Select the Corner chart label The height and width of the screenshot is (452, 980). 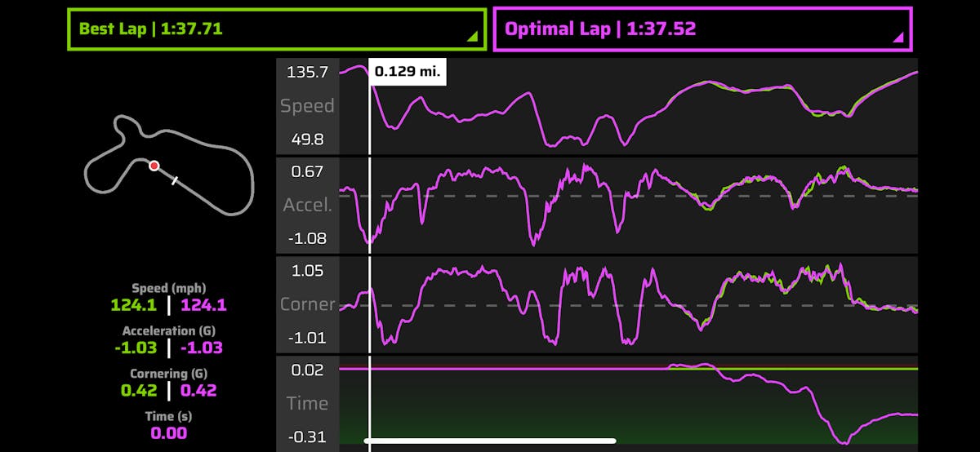pos(307,304)
